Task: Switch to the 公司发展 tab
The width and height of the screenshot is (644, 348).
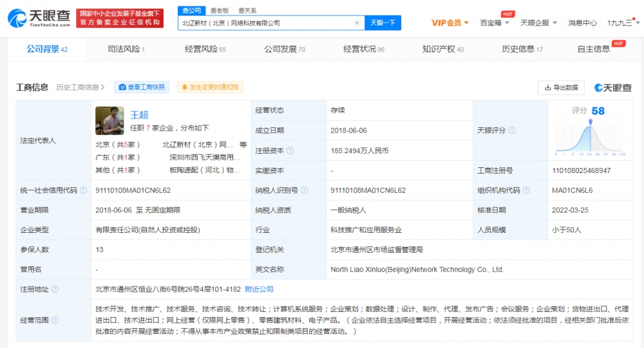Action: point(285,50)
